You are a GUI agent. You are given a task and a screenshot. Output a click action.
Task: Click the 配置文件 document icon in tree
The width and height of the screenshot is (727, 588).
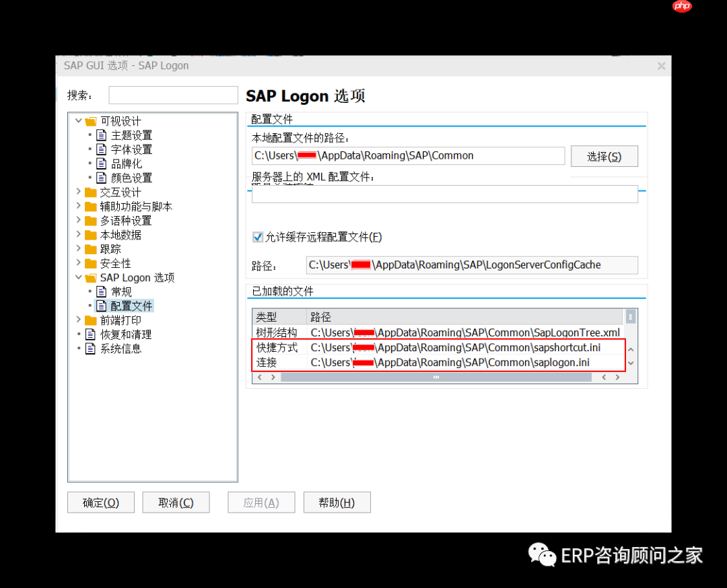point(102,306)
